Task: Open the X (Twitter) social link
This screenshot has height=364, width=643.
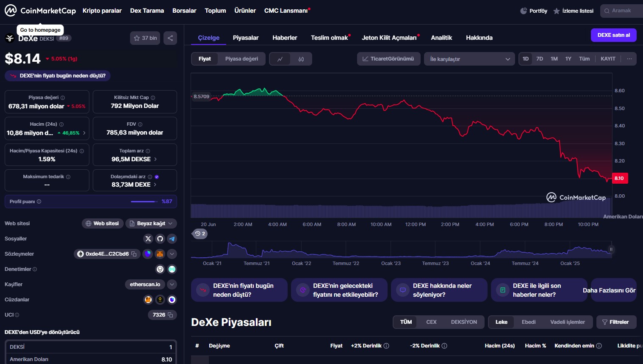Action: click(148, 239)
